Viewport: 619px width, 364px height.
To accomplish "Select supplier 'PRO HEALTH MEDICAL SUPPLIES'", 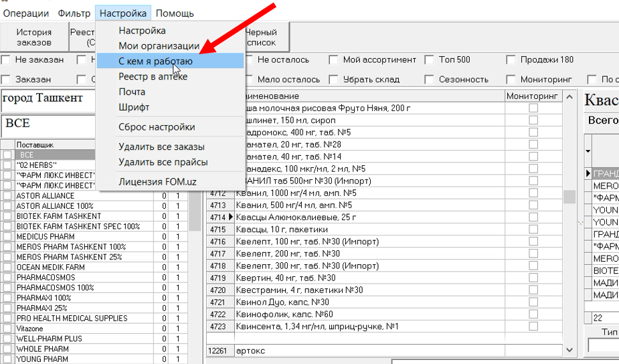I will point(84,318).
